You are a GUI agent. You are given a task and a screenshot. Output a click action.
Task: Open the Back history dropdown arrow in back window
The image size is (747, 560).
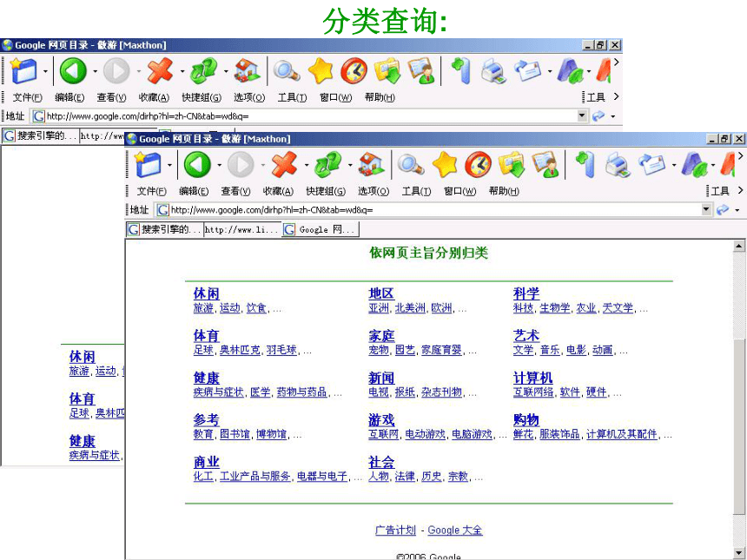pos(95,71)
